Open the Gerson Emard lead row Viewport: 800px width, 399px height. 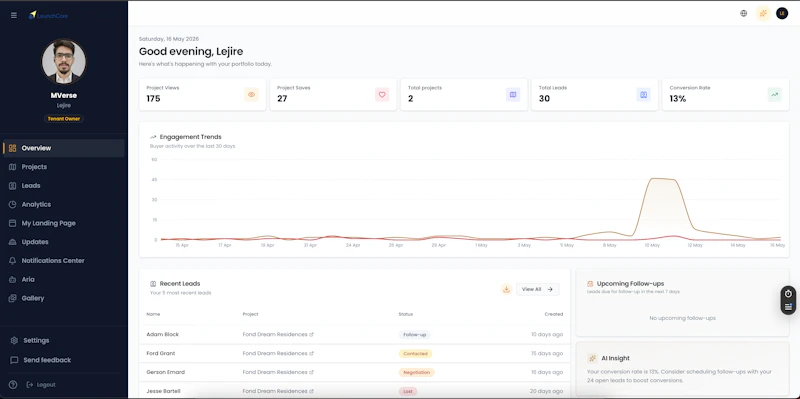click(x=355, y=372)
